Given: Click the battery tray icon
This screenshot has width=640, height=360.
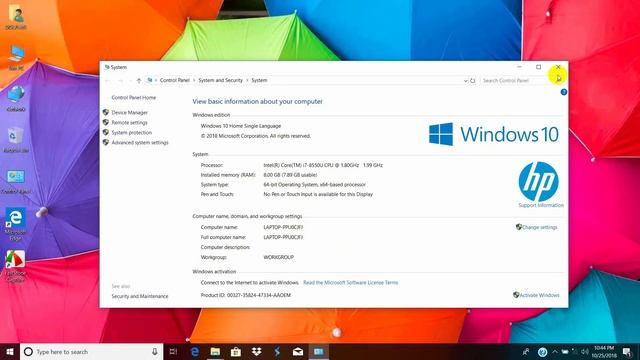Looking at the screenshot, I should click(x=565, y=351).
